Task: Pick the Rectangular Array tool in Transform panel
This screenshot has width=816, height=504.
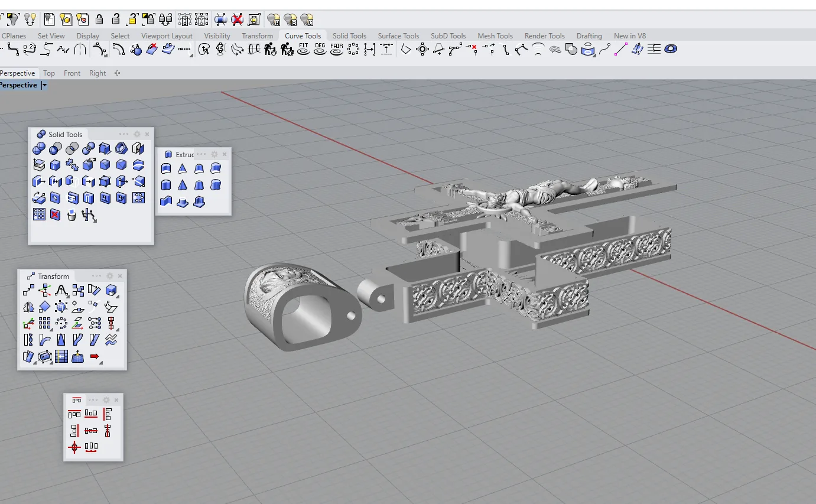Action: 45,323
